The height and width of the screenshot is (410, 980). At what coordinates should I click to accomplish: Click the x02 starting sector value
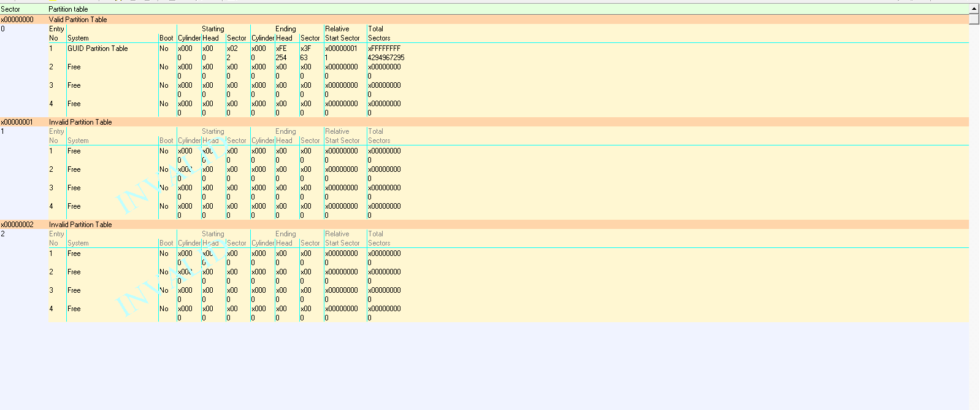pos(232,48)
